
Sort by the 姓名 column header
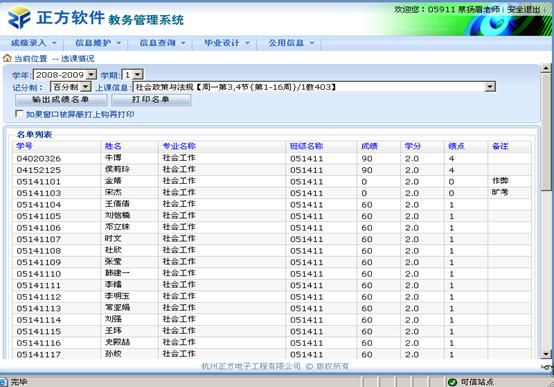pyautogui.click(x=113, y=146)
